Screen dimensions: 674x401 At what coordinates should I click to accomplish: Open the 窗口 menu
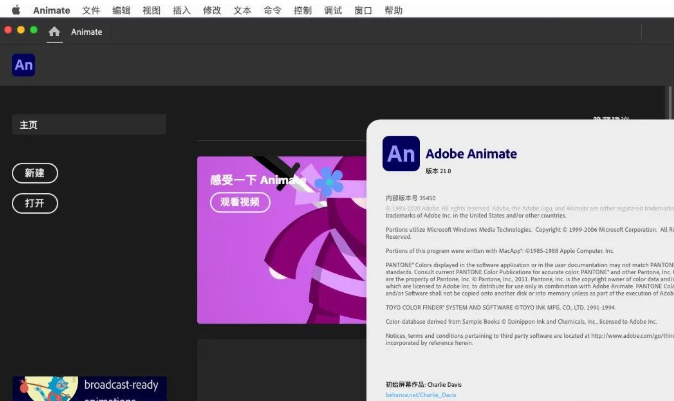click(x=363, y=10)
